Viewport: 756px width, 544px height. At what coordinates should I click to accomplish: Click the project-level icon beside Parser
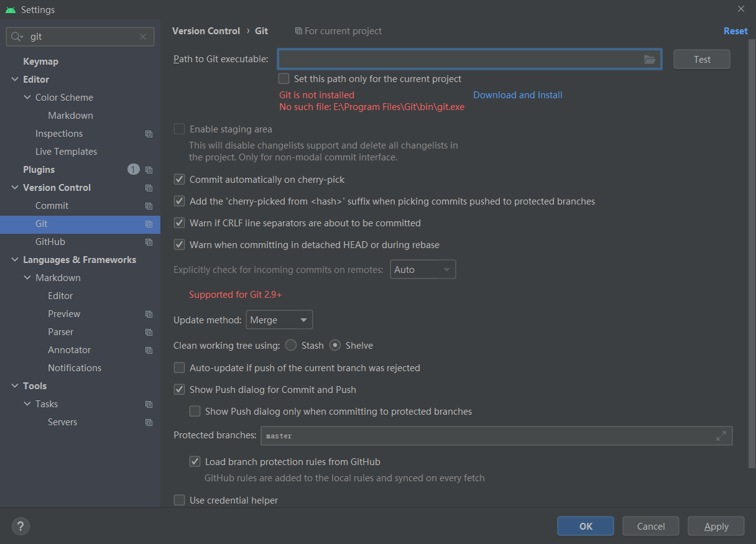coord(149,332)
